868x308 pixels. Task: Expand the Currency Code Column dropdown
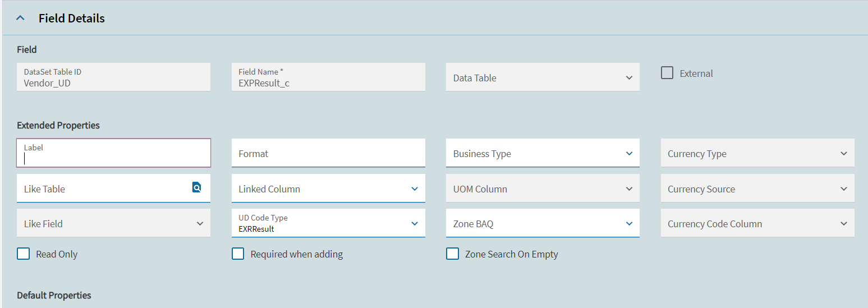tap(757, 223)
